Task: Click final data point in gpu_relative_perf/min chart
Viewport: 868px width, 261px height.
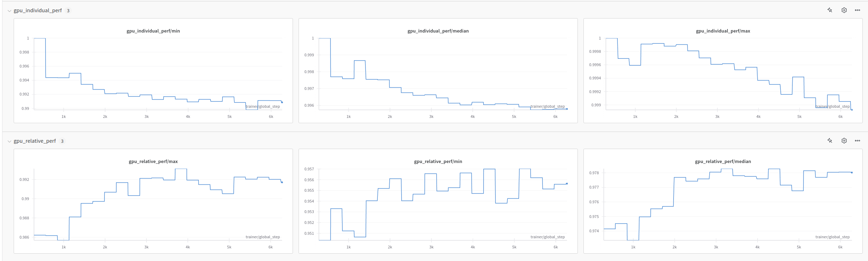Action: (567, 184)
